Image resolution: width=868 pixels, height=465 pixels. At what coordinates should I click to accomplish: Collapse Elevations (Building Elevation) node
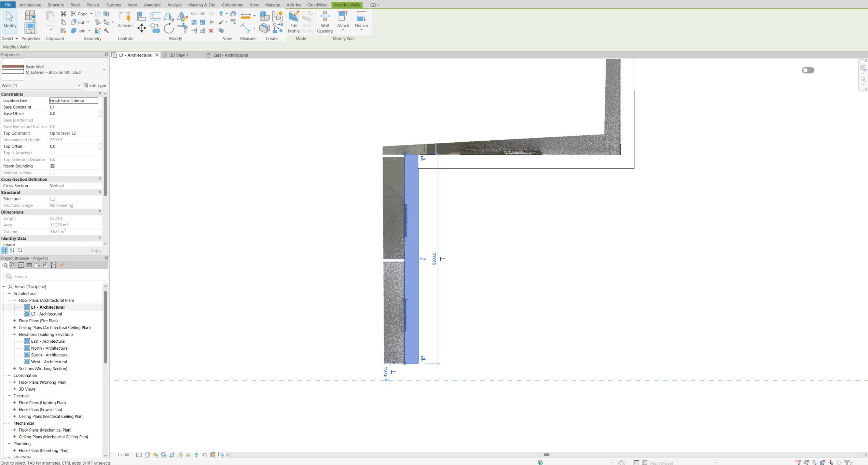tap(15, 334)
